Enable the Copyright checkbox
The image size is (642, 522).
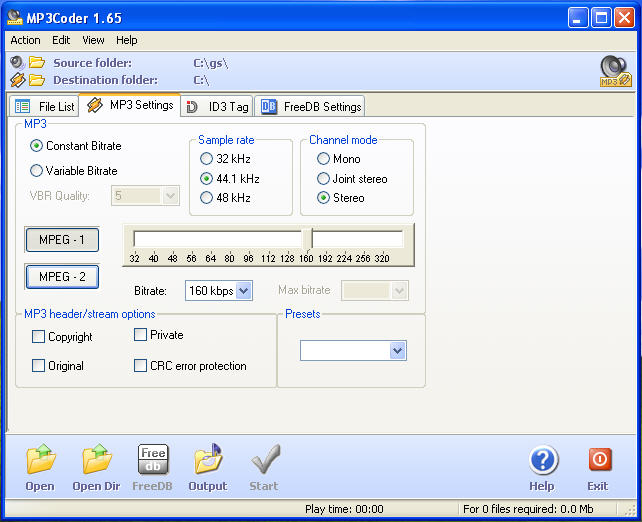38,337
